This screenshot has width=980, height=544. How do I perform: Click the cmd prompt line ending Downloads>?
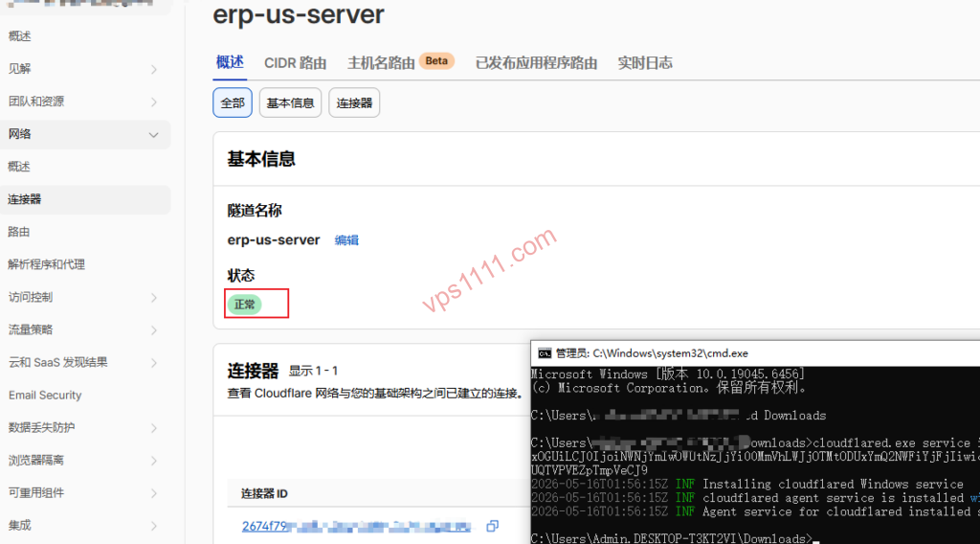coord(675,537)
